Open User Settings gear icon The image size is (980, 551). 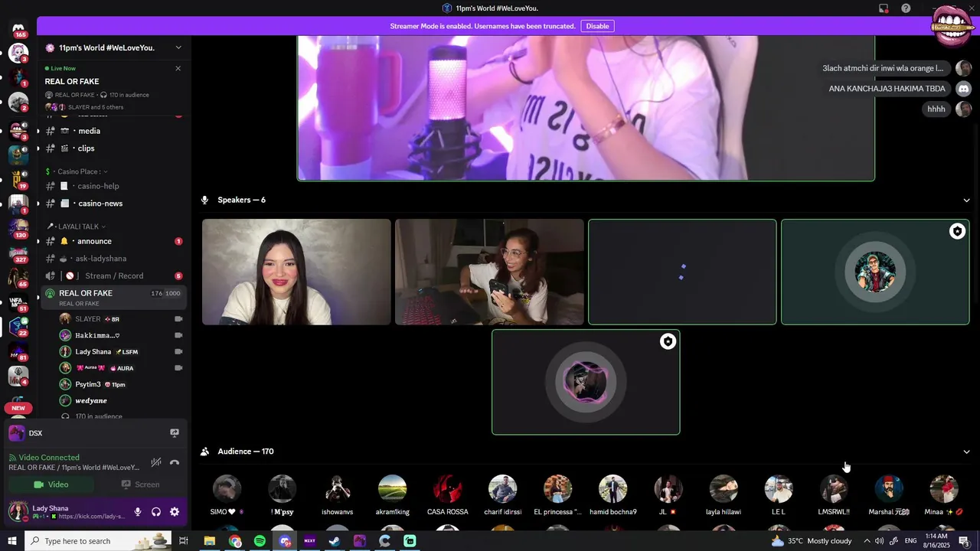[x=175, y=512]
